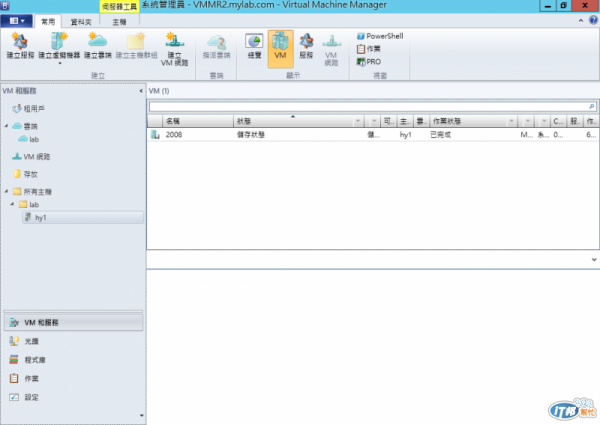Viewport: 600px width, 425px height.
Task: Open the blue application menu button
Action: [x=16, y=21]
